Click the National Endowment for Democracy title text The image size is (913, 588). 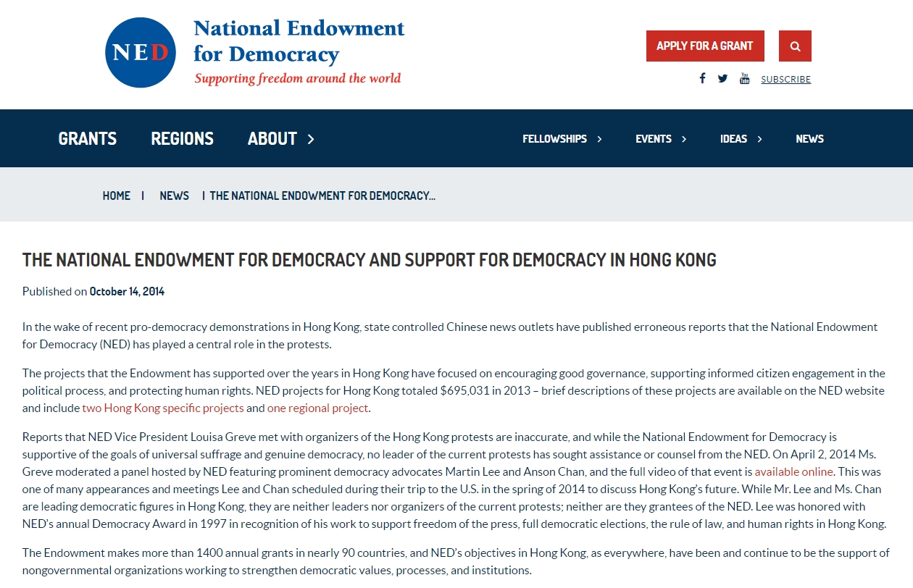click(299, 41)
